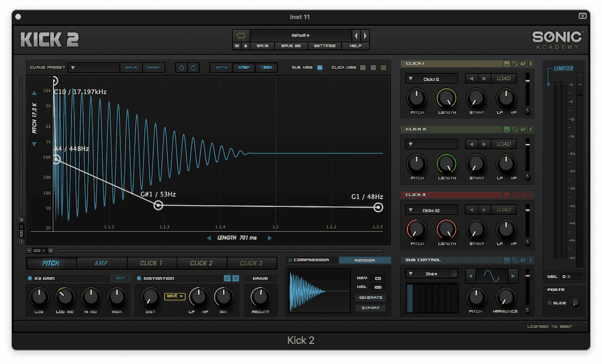Click the Sub Control bypass circle icon
This screenshot has height=364, width=602.
(x=515, y=261)
